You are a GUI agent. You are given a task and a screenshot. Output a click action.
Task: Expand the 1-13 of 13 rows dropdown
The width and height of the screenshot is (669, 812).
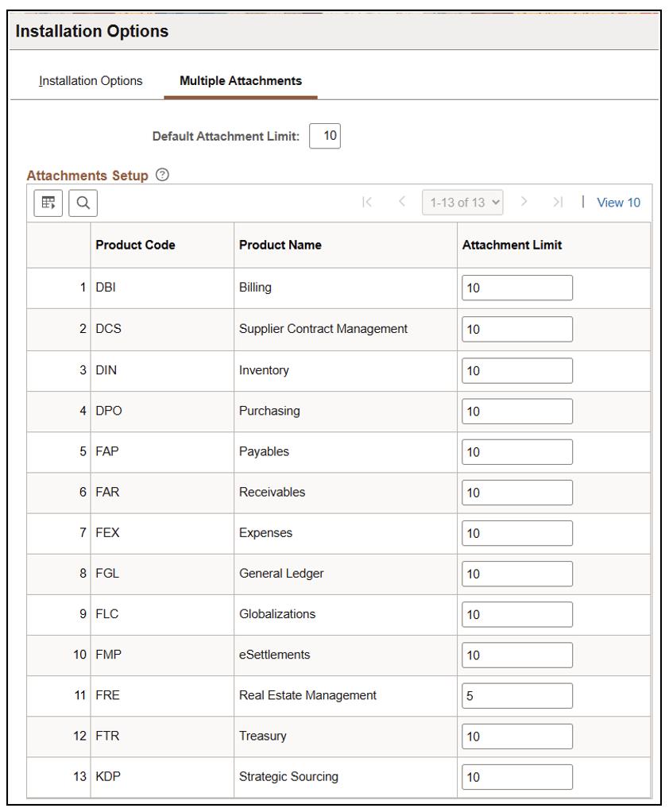462,203
